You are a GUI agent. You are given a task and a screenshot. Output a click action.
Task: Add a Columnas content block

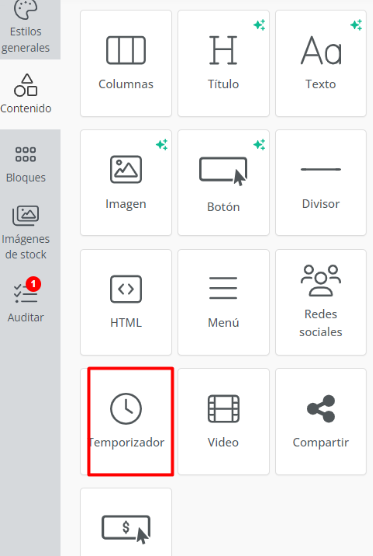126,63
